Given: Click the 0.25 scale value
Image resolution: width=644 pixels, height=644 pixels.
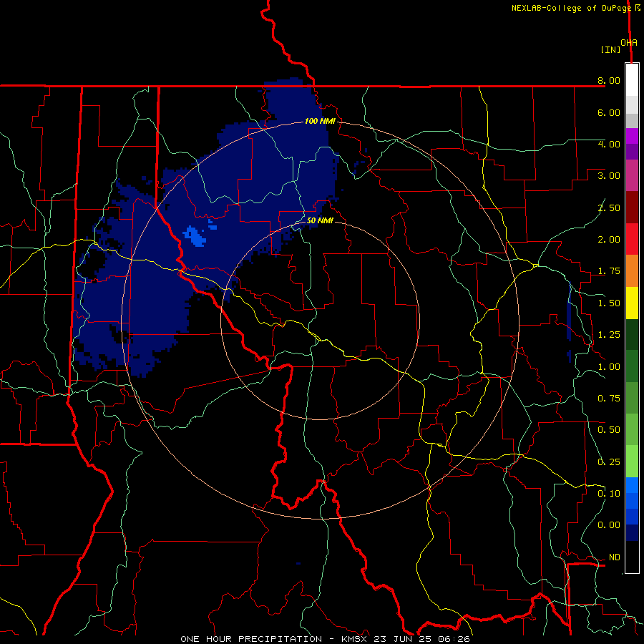Looking at the screenshot, I should (x=609, y=462).
